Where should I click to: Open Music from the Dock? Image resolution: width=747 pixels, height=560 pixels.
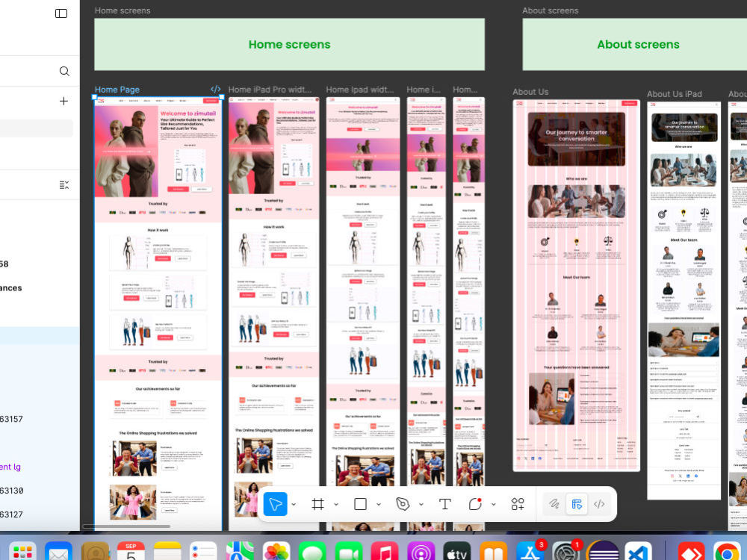pyautogui.click(x=385, y=553)
